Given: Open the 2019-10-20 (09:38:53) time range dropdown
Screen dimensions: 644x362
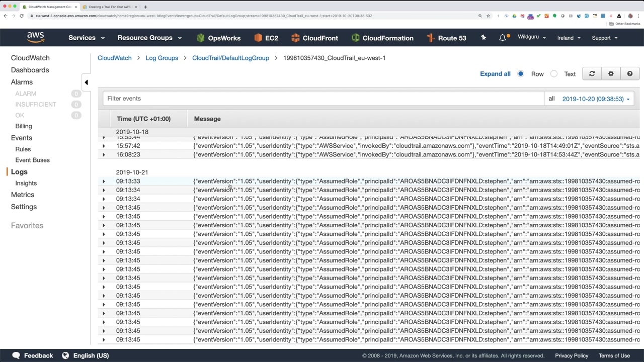Looking at the screenshot, I should [x=596, y=99].
